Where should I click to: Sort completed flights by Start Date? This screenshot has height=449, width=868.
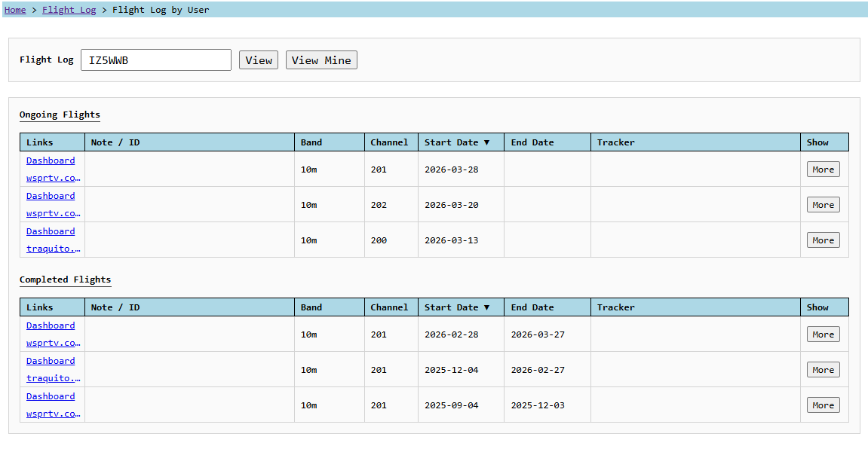[x=457, y=307]
